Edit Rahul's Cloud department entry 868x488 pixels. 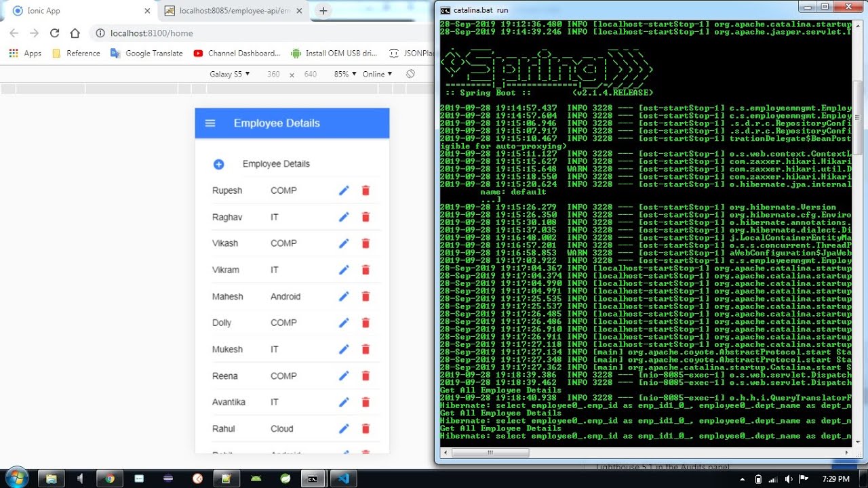point(344,428)
